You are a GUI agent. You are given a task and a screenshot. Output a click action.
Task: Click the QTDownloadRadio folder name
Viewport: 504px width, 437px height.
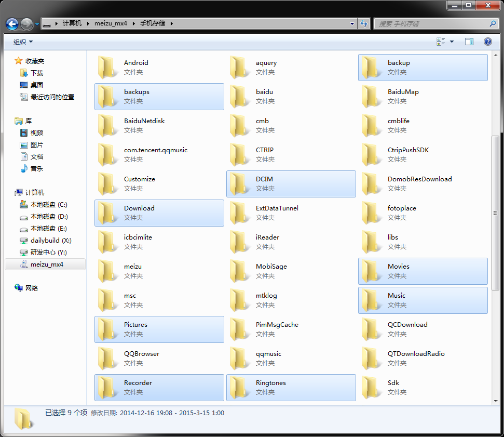click(416, 354)
